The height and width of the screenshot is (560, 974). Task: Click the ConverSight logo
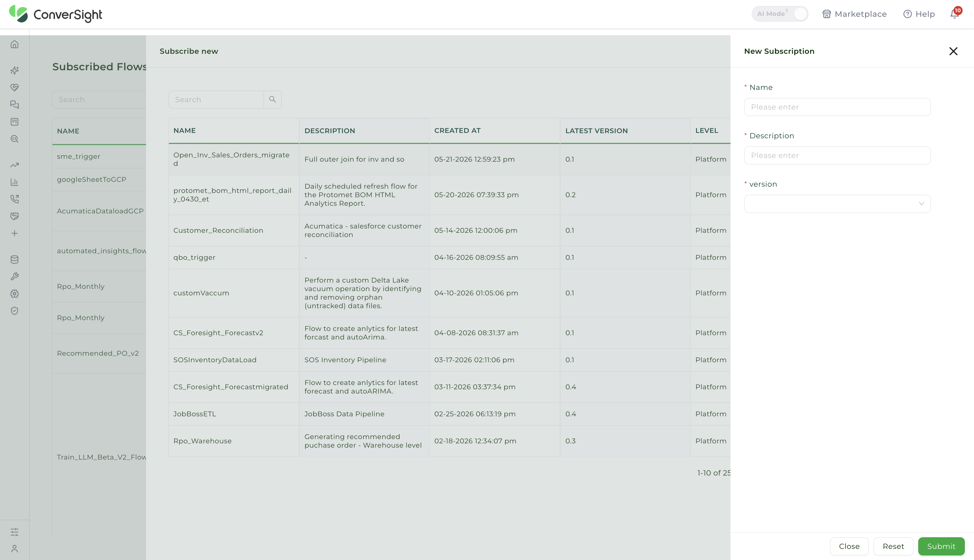[56, 14]
